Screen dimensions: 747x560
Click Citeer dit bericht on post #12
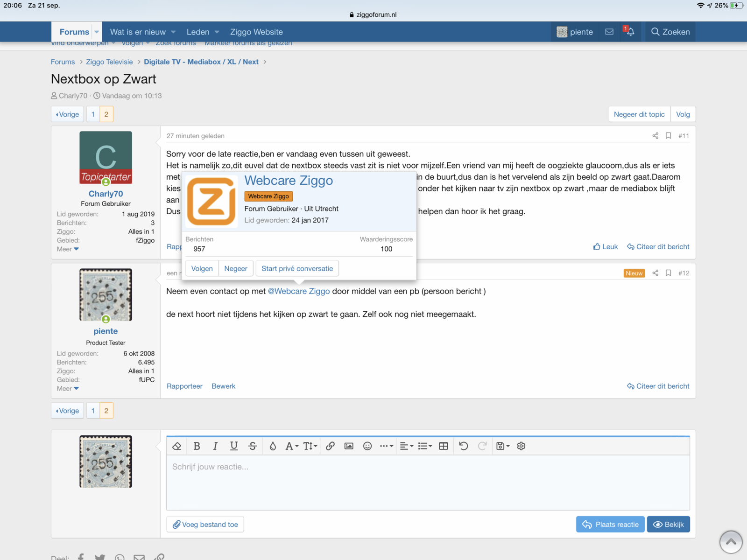click(658, 386)
